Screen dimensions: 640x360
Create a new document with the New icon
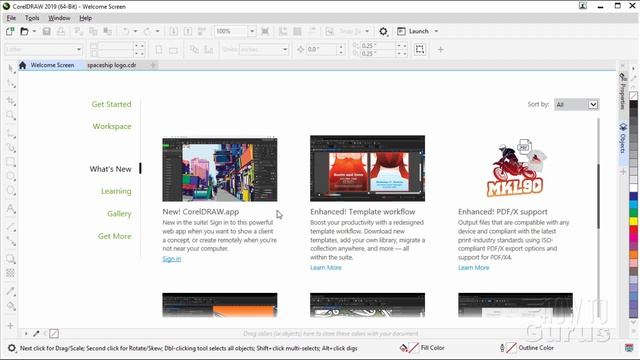point(10,31)
